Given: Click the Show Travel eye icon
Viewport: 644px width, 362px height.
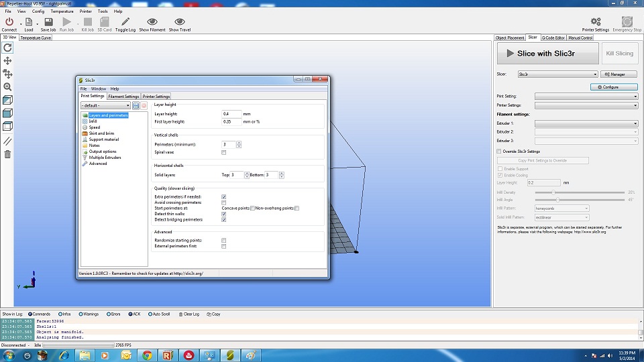Looking at the screenshot, I should point(180,21).
